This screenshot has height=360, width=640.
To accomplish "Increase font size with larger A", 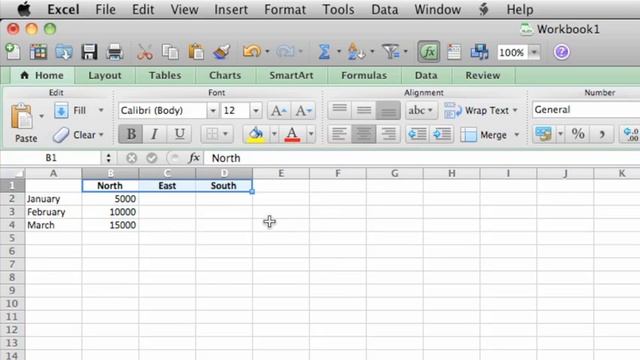I will tap(279, 111).
